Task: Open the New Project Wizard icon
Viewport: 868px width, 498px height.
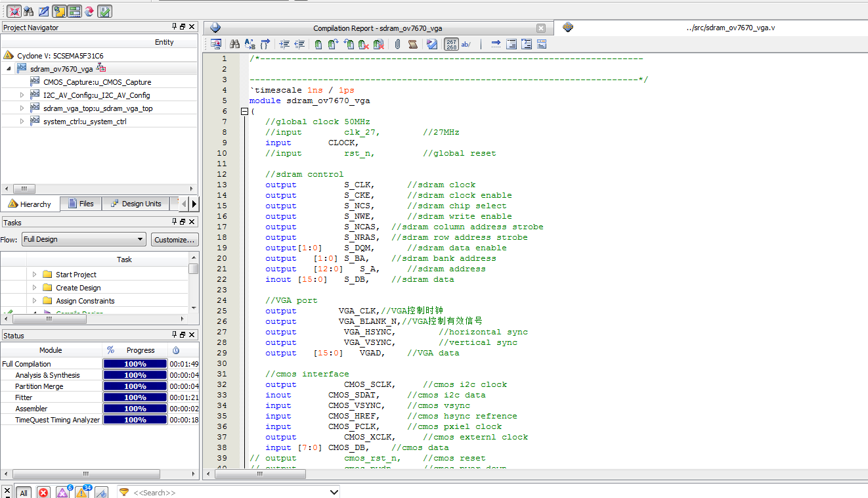Action: coord(14,11)
